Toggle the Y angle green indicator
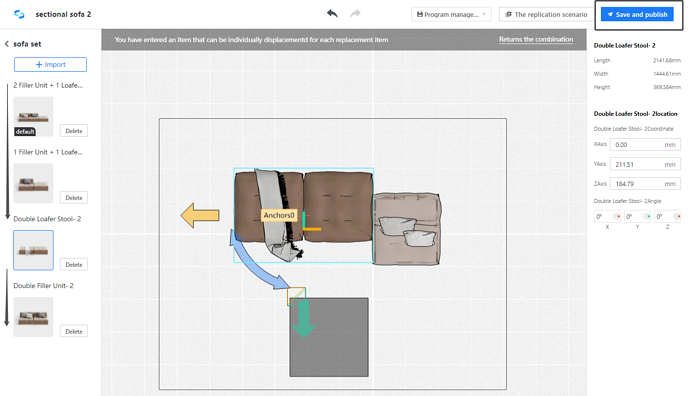 pos(646,216)
